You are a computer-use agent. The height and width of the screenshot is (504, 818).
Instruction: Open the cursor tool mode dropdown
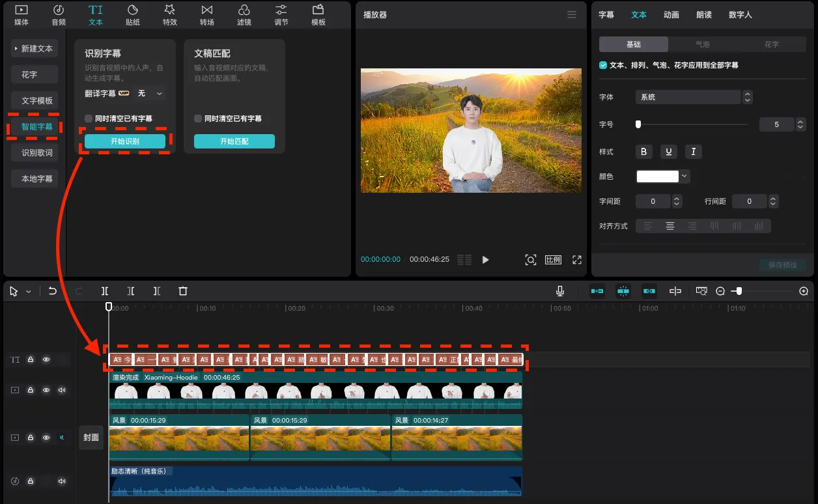(x=29, y=292)
